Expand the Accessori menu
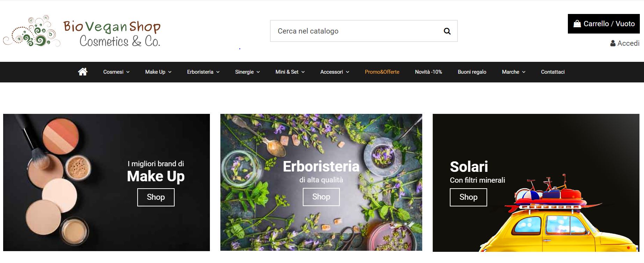644x263 pixels. [335, 72]
